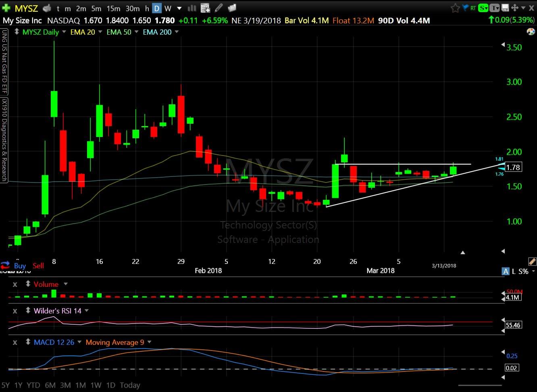Close the MACD pane with its x

tap(15, 342)
